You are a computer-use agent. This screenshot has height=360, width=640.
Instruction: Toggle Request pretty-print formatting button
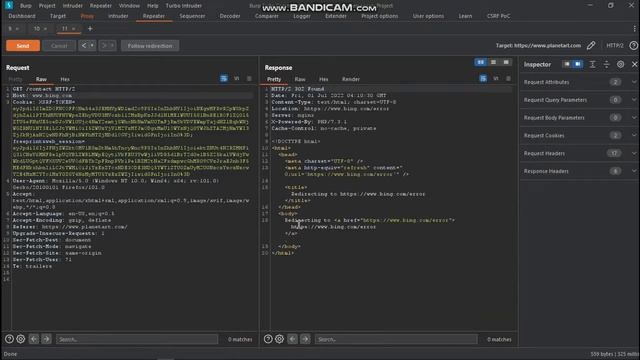click(x=224, y=78)
